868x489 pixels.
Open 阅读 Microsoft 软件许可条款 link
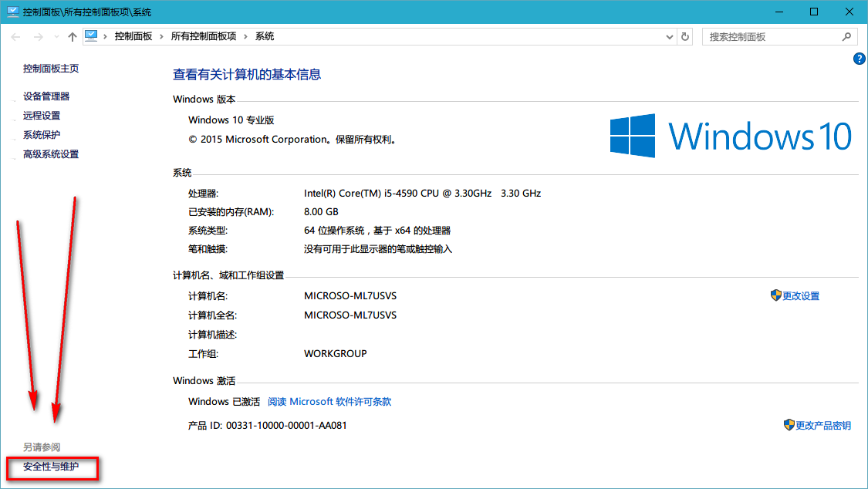coord(329,402)
